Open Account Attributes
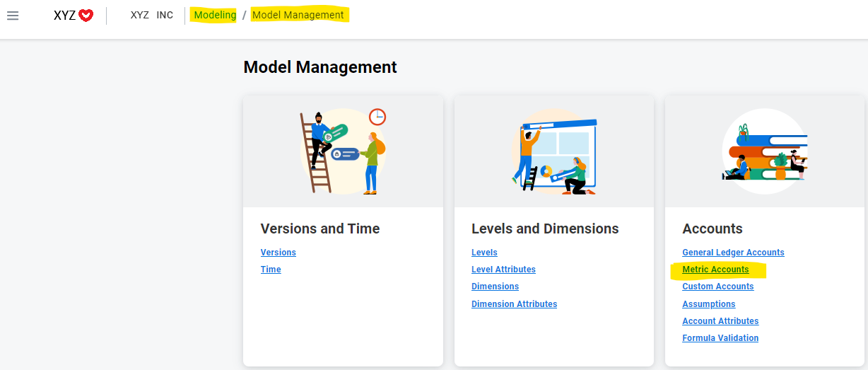The height and width of the screenshot is (370, 868). (720, 321)
